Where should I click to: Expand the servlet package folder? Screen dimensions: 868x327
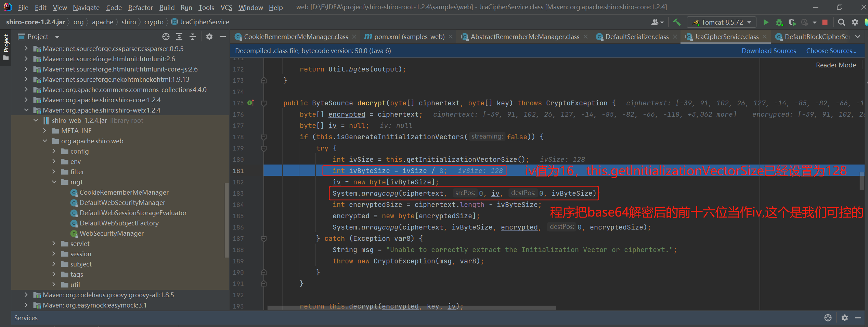click(x=54, y=244)
